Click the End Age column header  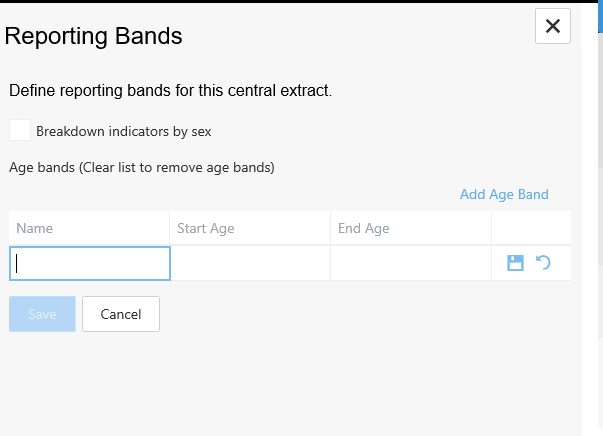(x=364, y=228)
